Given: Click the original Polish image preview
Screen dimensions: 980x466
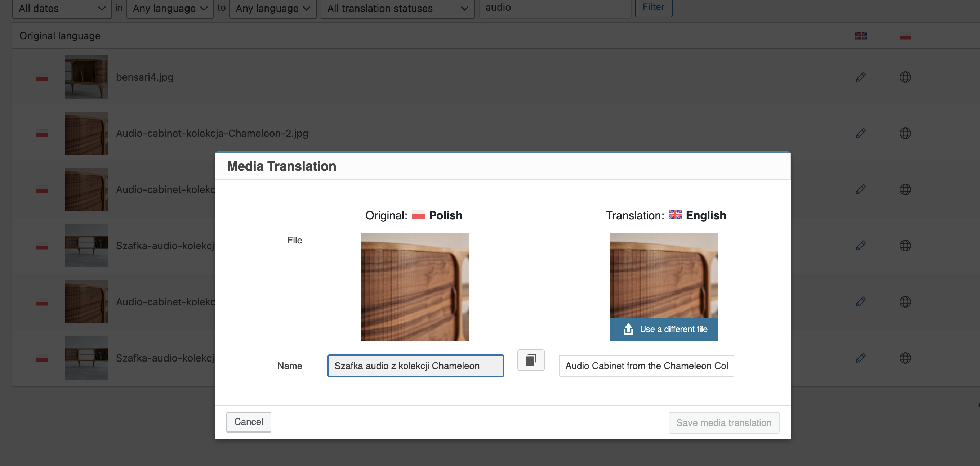Looking at the screenshot, I should pos(415,287).
